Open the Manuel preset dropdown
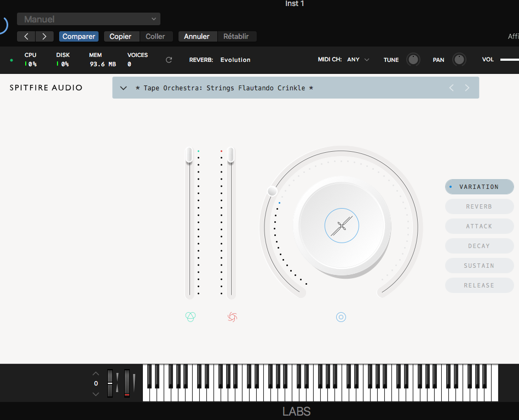Screen dimensions: 519x420 coord(89,19)
